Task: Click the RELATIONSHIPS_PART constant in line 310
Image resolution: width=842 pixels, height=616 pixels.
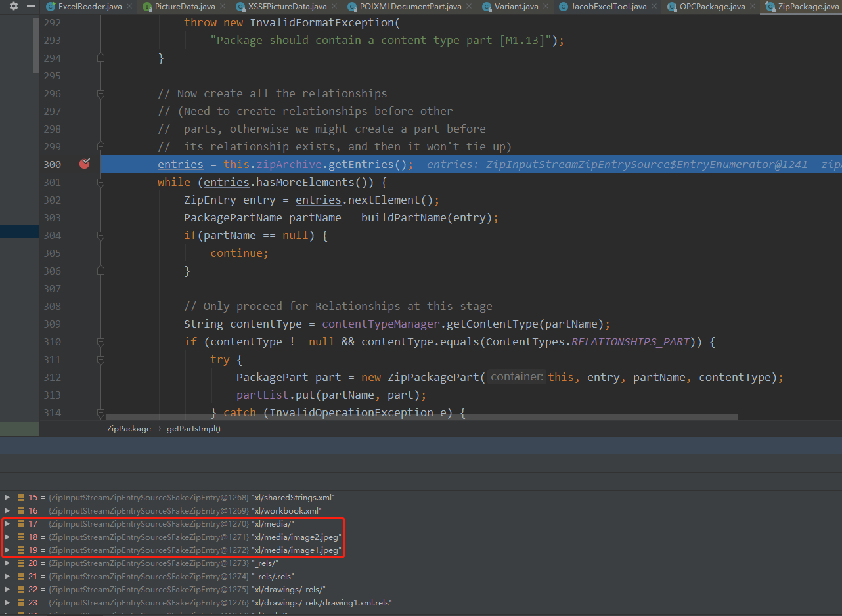Action: pos(631,341)
